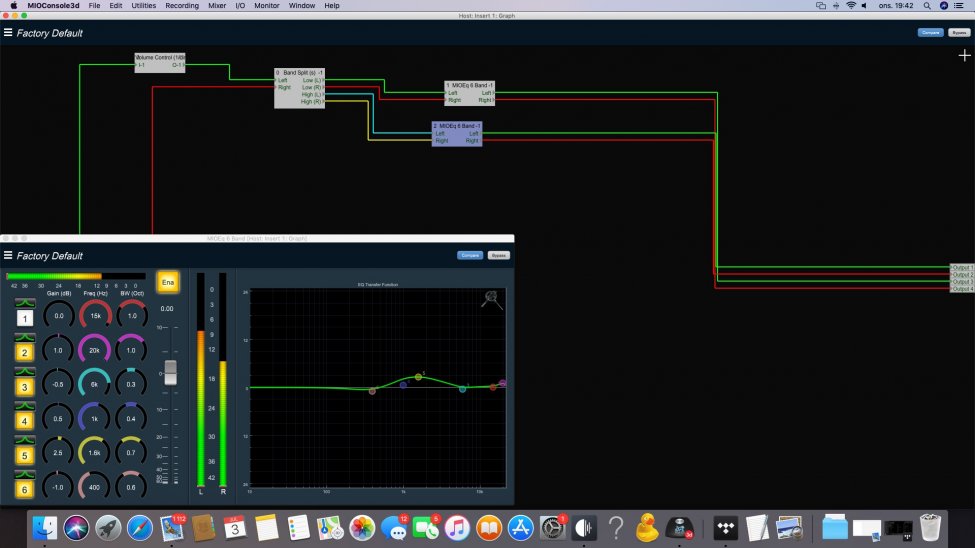Disable EQ band 4 with its number button
This screenshot has width=975, height=548.
pos(25,421)
